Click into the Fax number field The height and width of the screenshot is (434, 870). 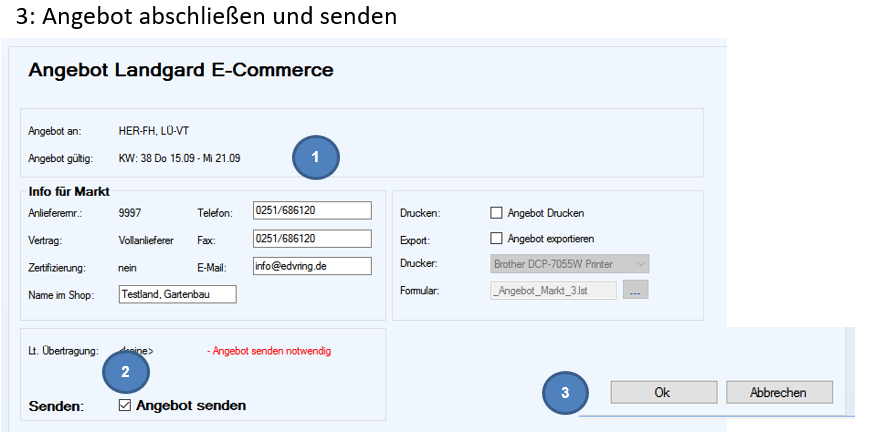312,238
